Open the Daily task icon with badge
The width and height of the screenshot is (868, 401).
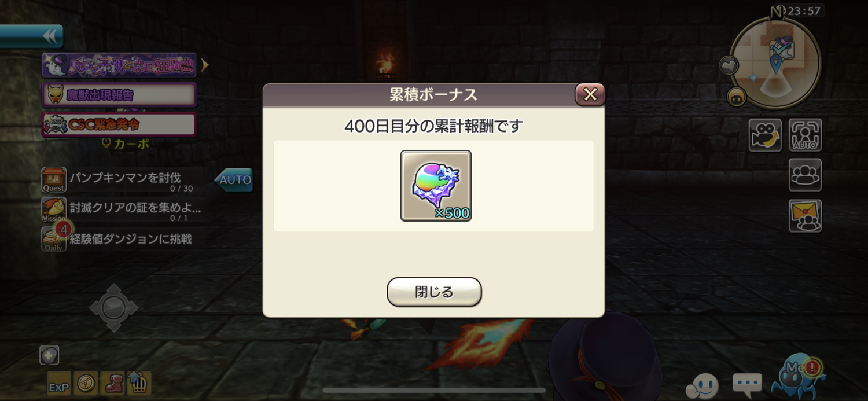[x=54, y=239]
